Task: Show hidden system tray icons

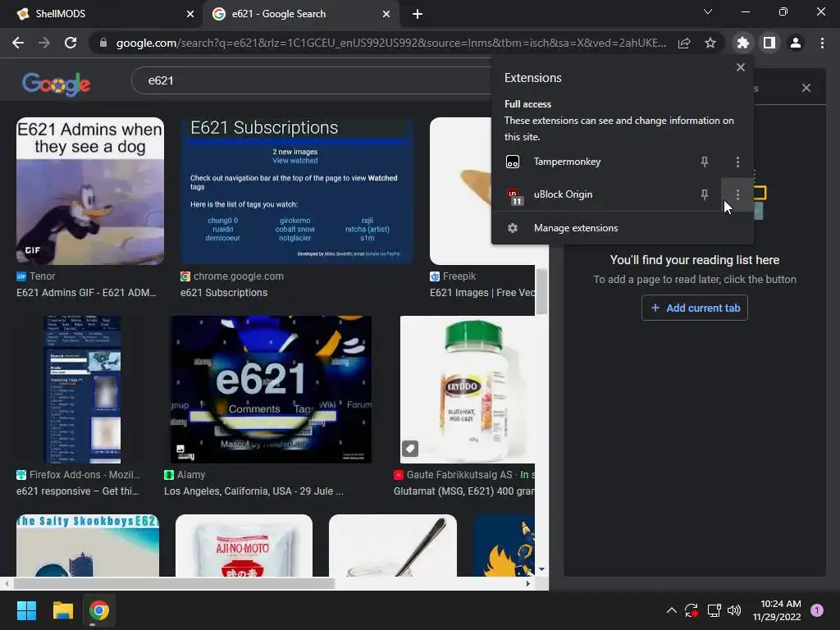Action: coord(671,610)
